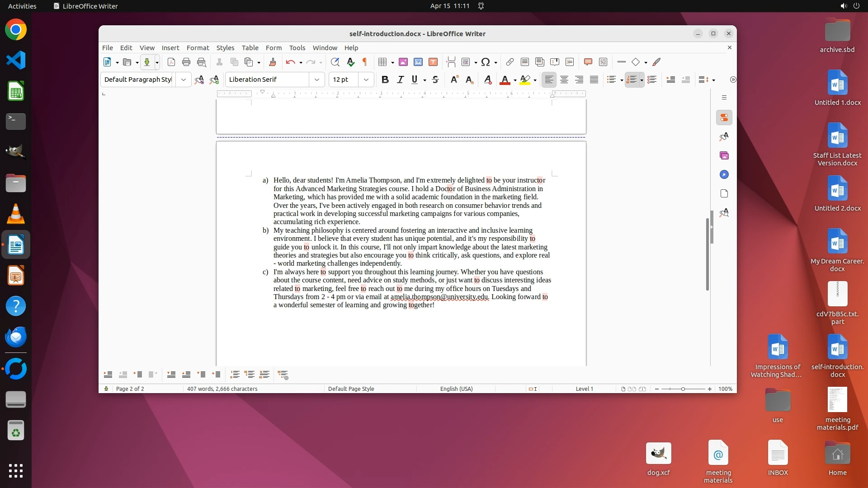Click the amelia.thompson@university.edu email text
The height and width of the screenshot is (488, 868).
(x=439, y=297)
